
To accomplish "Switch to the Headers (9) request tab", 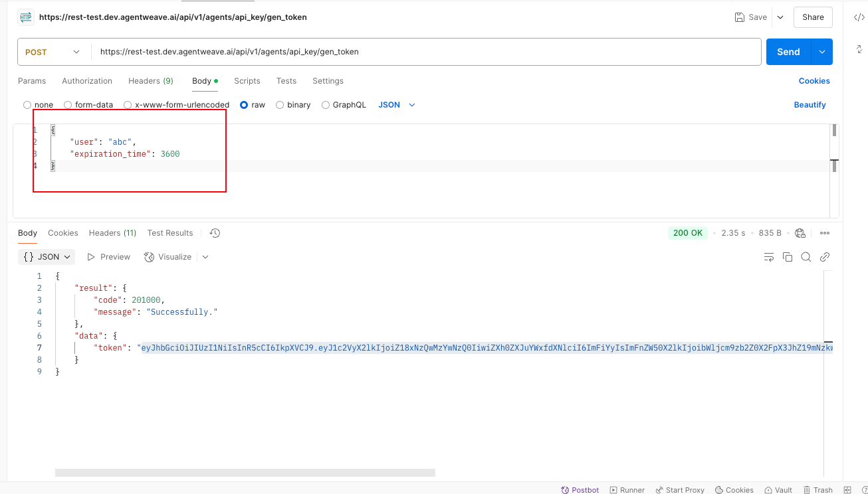I will pos(150,81).
